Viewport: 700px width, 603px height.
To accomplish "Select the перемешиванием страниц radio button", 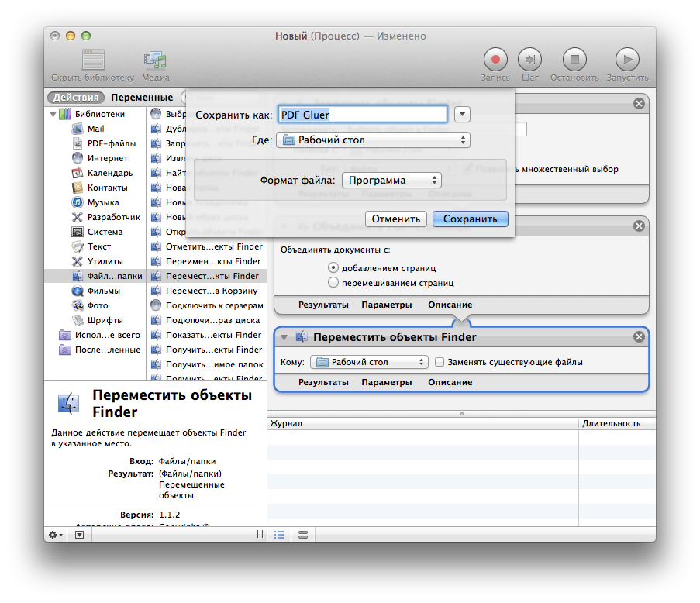I will 333,283.
